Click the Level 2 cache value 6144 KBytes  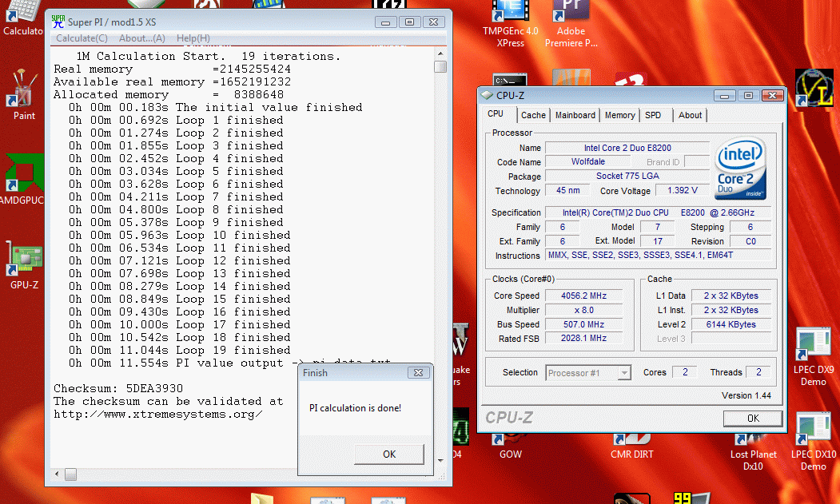coord(731,324)
